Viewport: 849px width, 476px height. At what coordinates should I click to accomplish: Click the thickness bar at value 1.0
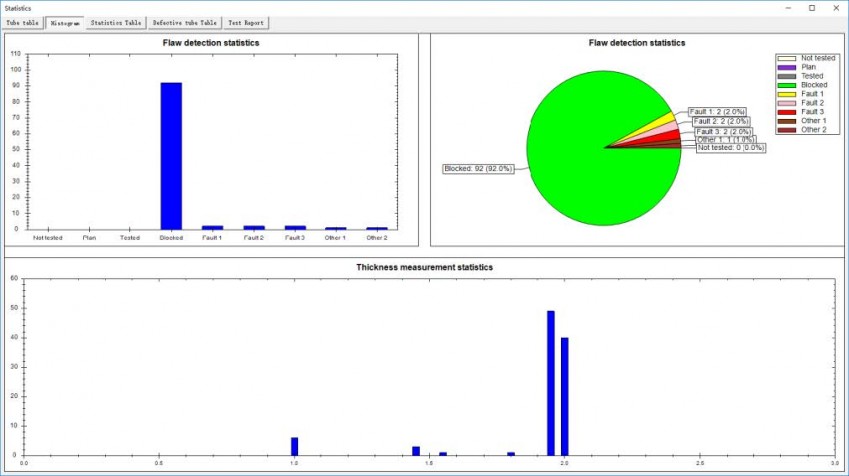point(294,446)
